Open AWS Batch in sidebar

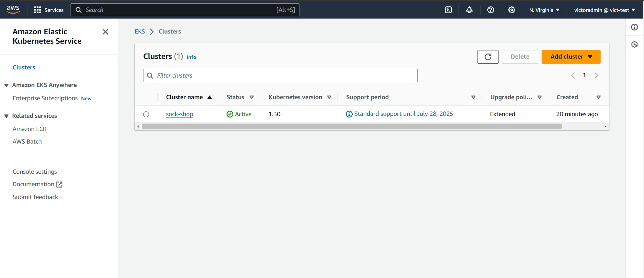tap(27, 142)
